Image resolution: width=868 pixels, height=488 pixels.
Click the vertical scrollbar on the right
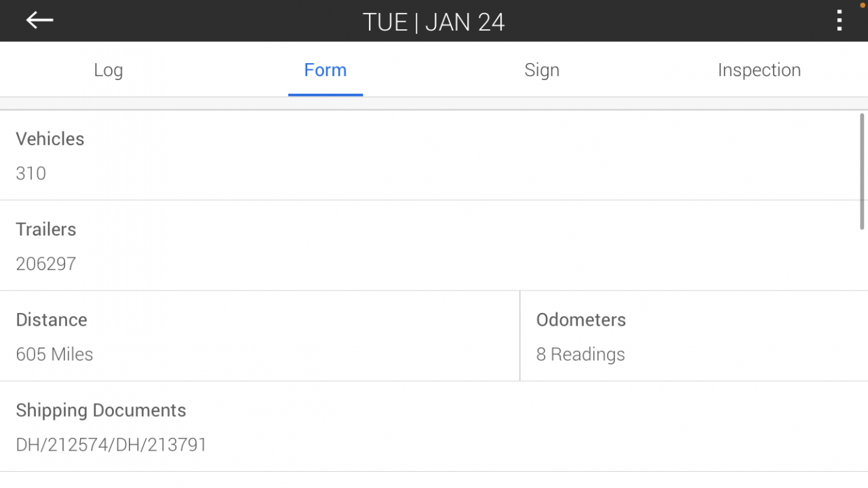(x=863, y=171)
